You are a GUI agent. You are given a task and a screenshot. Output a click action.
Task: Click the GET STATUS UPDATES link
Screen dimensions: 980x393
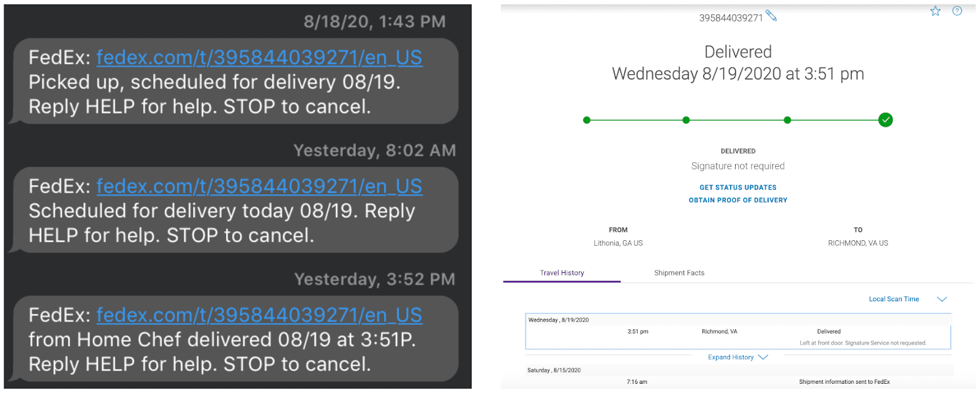tap(738, 188)
